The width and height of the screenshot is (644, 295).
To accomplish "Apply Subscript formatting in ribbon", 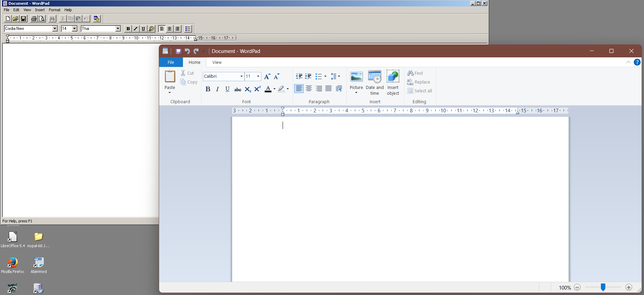I will 248,89.
